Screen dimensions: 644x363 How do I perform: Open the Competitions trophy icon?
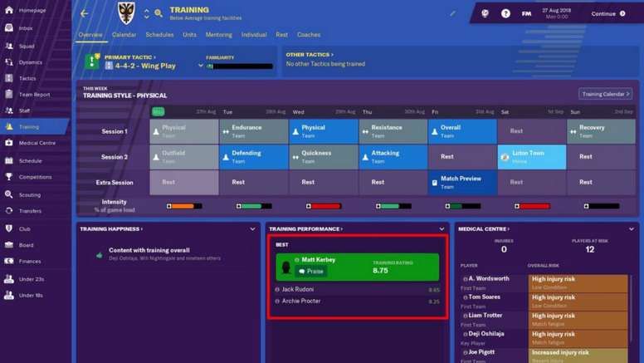point(9,177)
